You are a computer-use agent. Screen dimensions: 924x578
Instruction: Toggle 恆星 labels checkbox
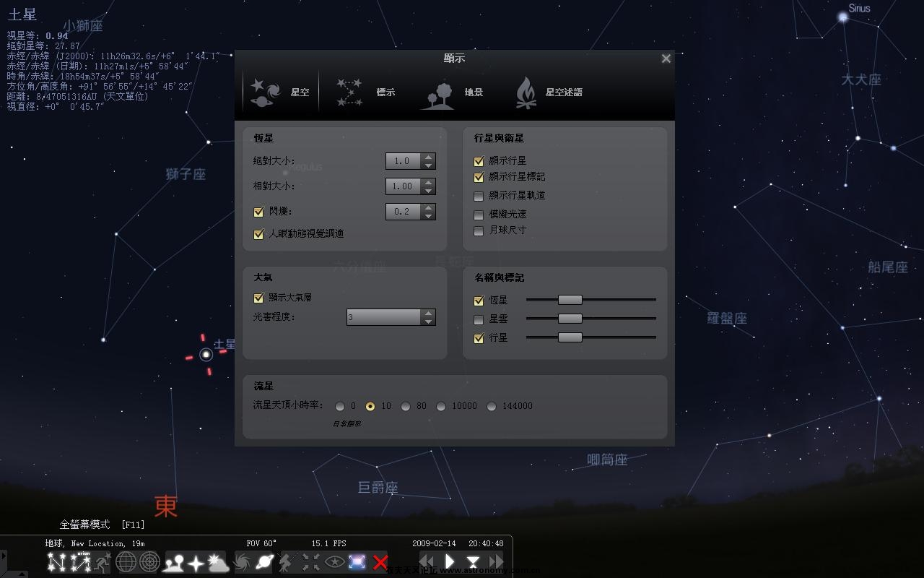(x=478, y=301)
